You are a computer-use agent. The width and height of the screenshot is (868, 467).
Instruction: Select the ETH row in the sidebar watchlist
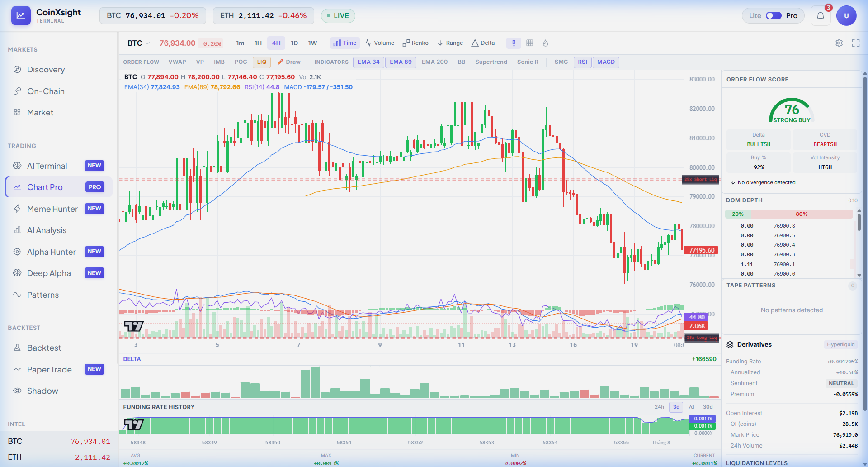point(59,457)
